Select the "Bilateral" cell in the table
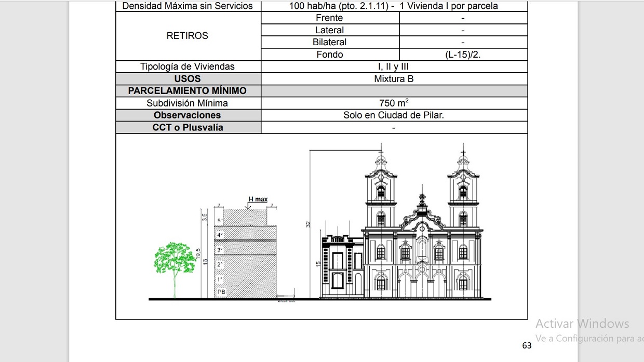 tap(329, 42)
